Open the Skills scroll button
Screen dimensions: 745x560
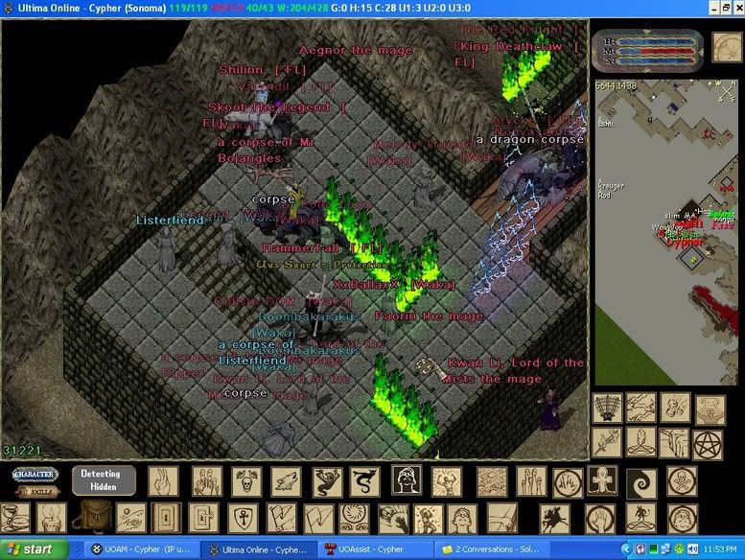click(40, 492)
